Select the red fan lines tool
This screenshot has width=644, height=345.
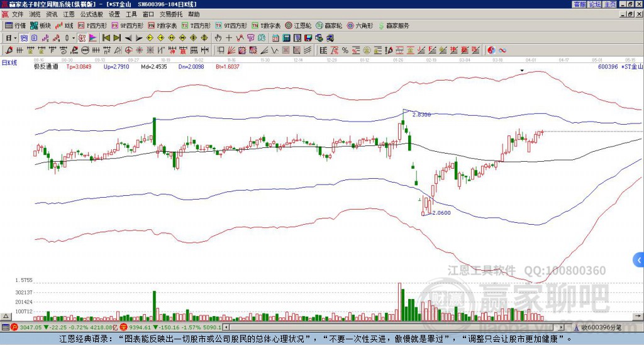point(231,50)
